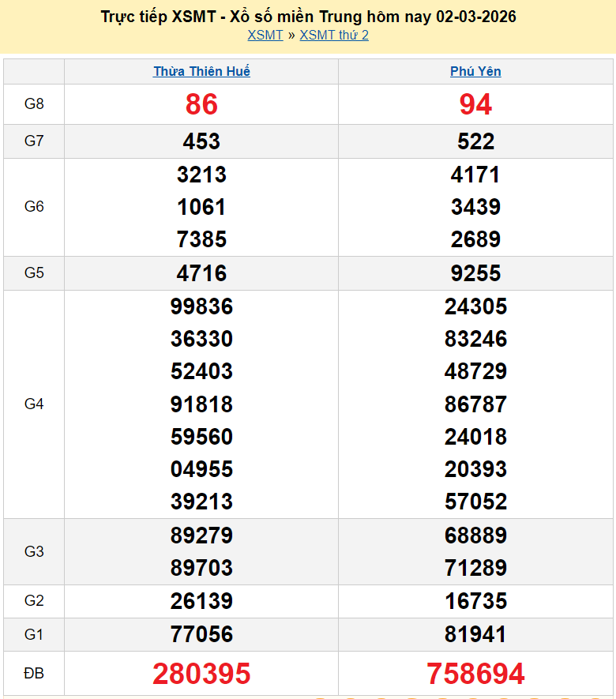Click the ĐB row label
Viewport: 616px width, 699px height.
click(34, 674)
